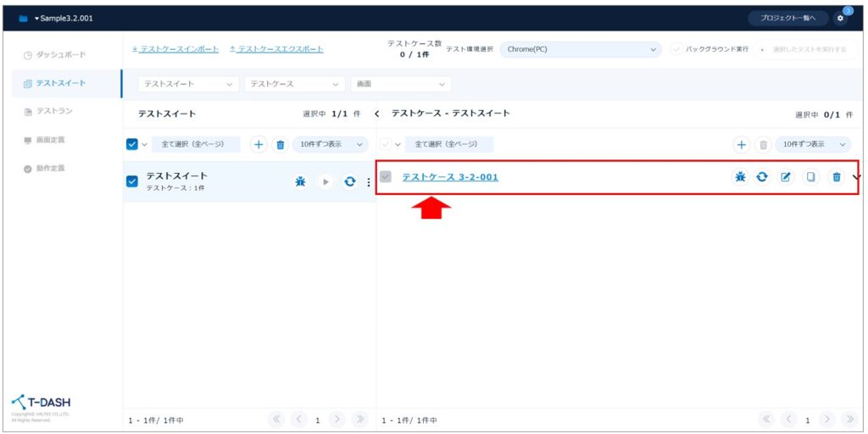
Task: Click テストケースインポート link
Action: pos(175,49)
